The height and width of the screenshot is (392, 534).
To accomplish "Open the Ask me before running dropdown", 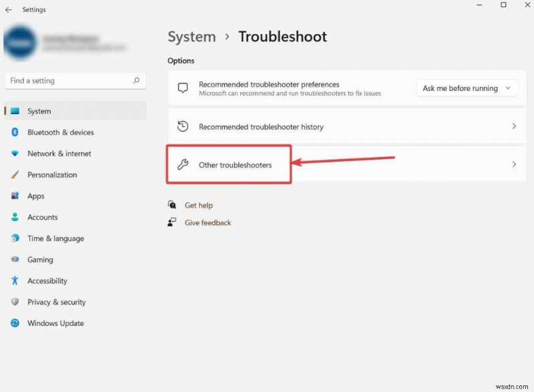I will 466,88.
